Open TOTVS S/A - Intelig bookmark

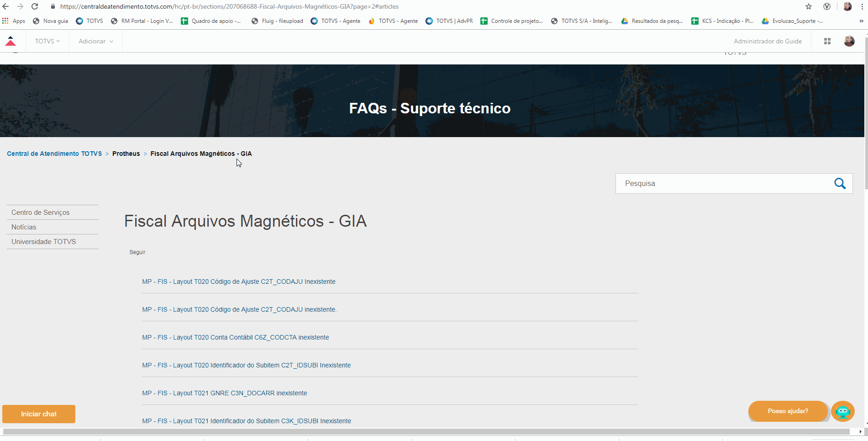click(582, 21)
